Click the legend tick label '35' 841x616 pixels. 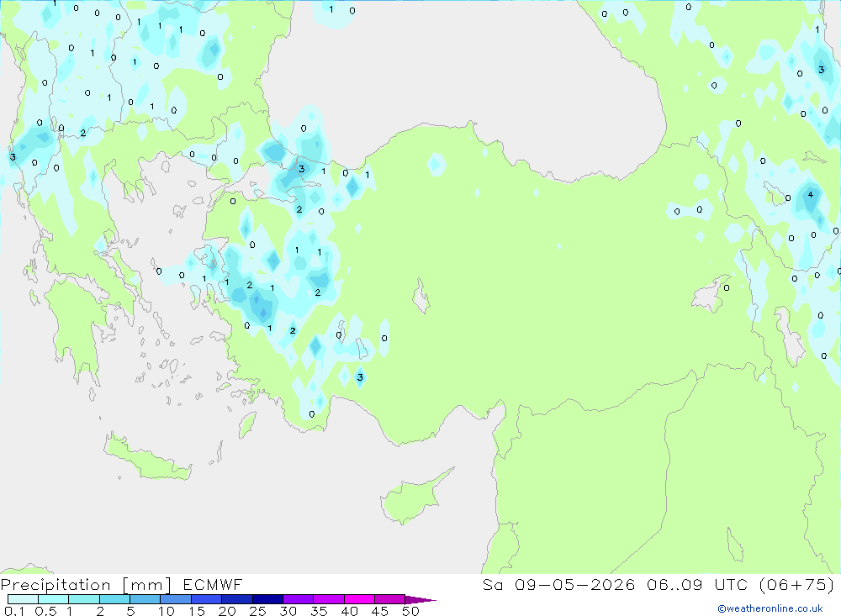(x=319, y=611)
